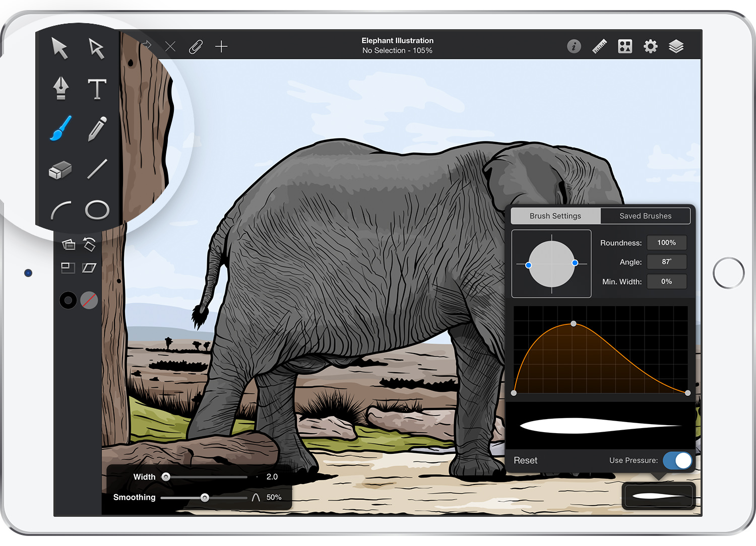Select the Pencil tool

point(97,129)
